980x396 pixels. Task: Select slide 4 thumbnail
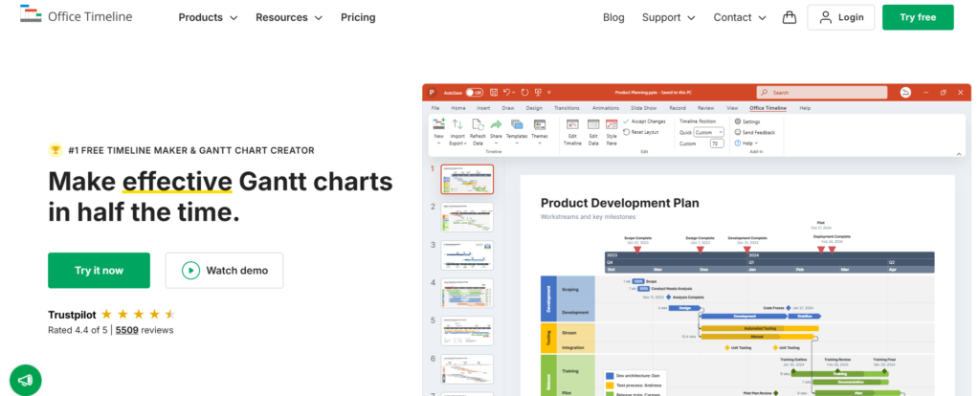[x=467, y=293]
